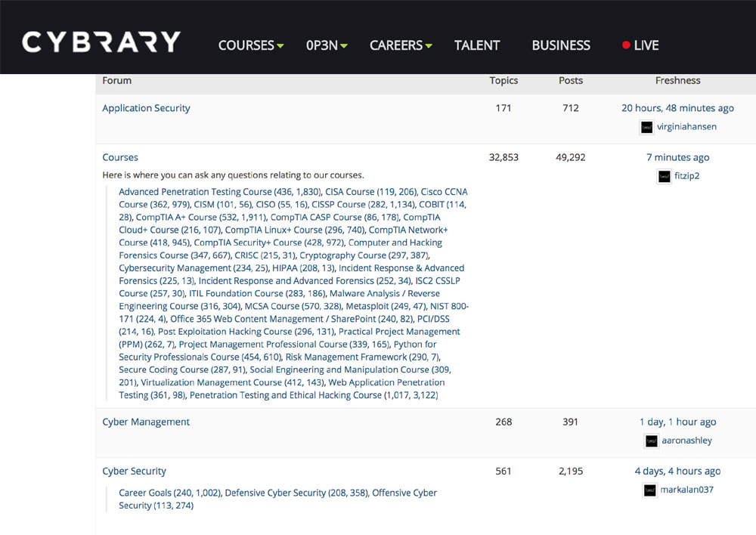Open markalan037's profile name

tap(686, 490)
